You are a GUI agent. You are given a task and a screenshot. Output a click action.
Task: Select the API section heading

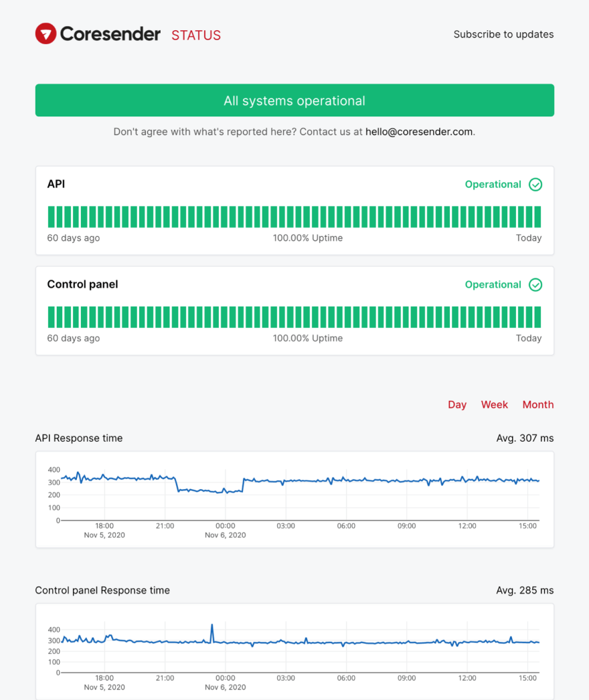pos(56,184)
